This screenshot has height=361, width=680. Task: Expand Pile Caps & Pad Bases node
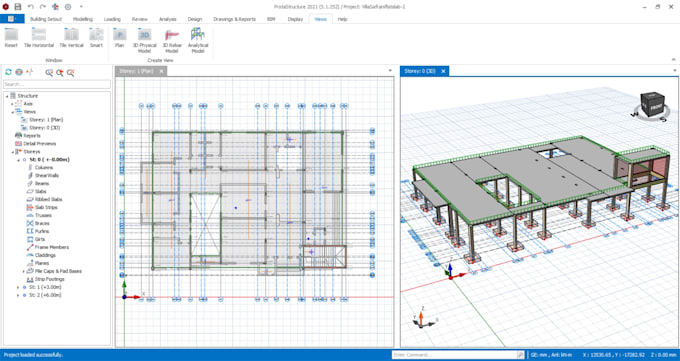pyautogui.click(x=24, y=271)
